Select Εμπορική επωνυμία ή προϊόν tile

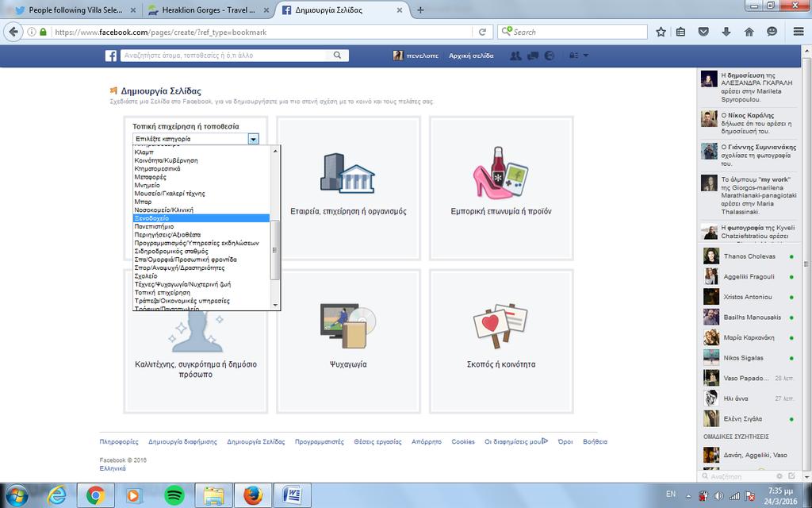pyautogui.click(x=501, y=188)
